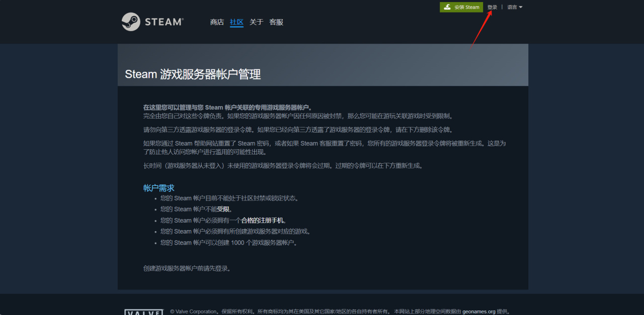Click the 安装 Steam button

coord(461,7)
